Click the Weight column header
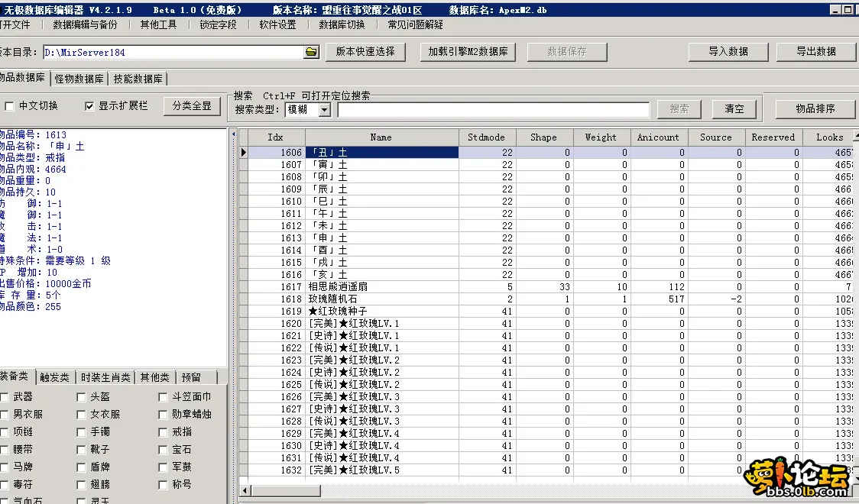This screenshot has width=859, height=504. coord(601,137)
